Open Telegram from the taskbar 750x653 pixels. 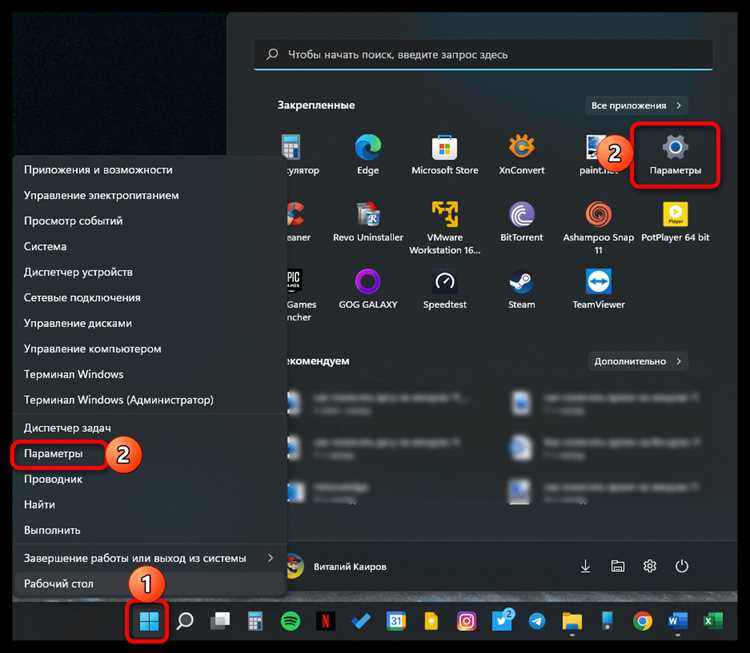(537, 621)
